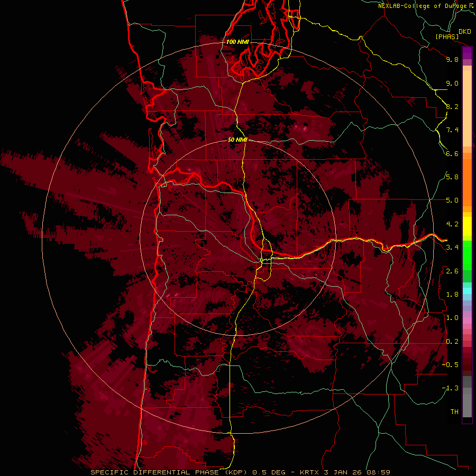Click the -1.3 value on color scale
The height and width of the screenshot is (476, 476).
tap(450, 388)
